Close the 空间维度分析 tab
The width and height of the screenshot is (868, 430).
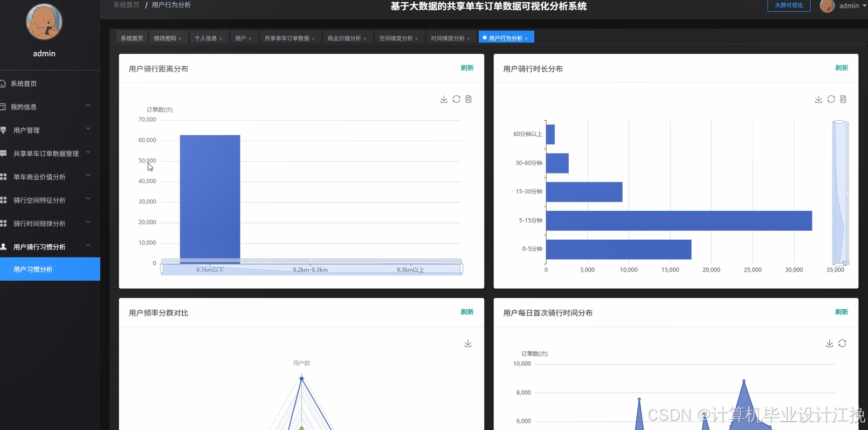417,38
